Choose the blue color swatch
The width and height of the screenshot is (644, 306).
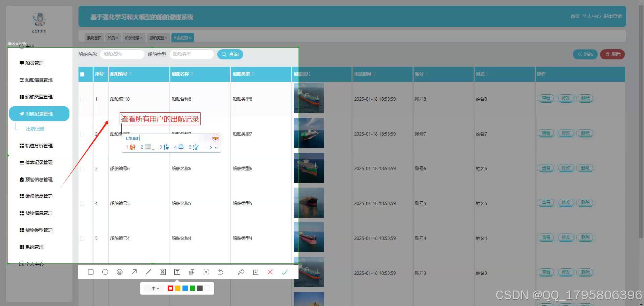pos(185,288)
